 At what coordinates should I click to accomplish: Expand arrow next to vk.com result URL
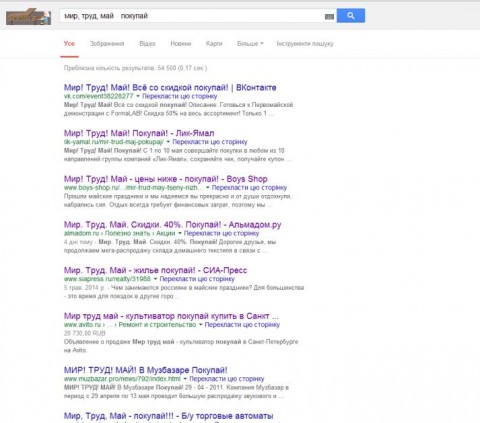(x=138, y=96)
